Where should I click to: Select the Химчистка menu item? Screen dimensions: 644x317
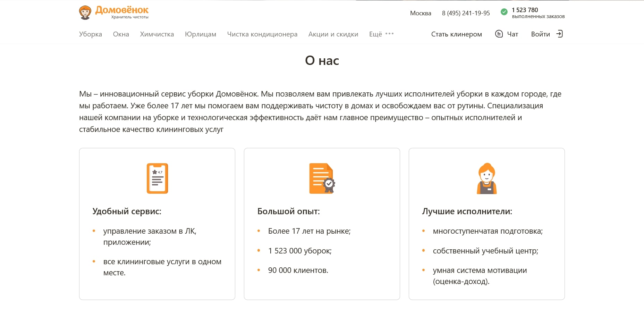click(156, 34)
